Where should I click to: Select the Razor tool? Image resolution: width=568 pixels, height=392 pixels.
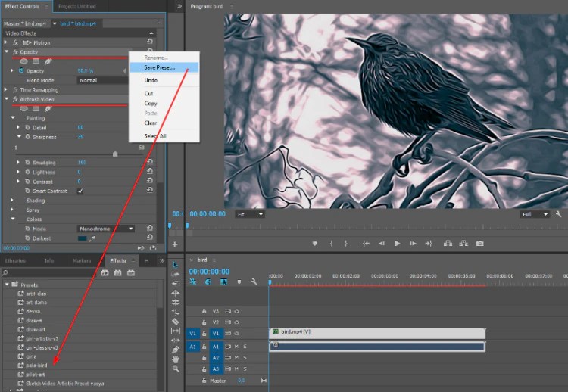click(x=176, y=321)
